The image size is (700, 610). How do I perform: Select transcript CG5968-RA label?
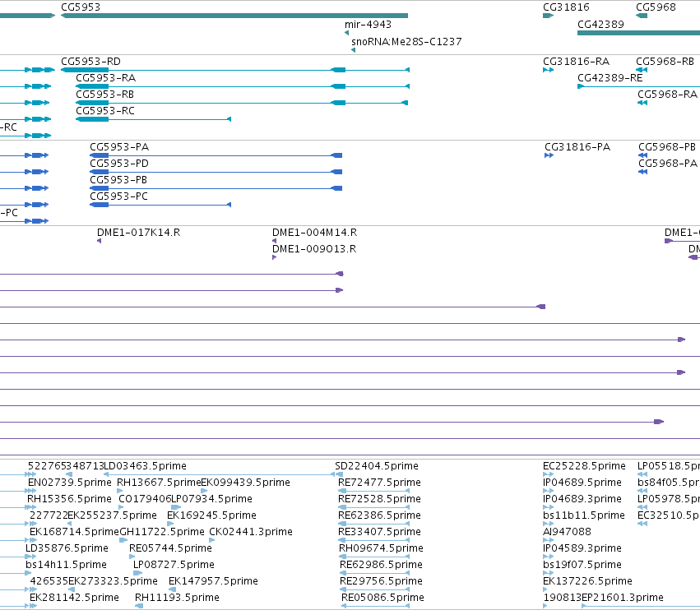[x=667, y=95]
